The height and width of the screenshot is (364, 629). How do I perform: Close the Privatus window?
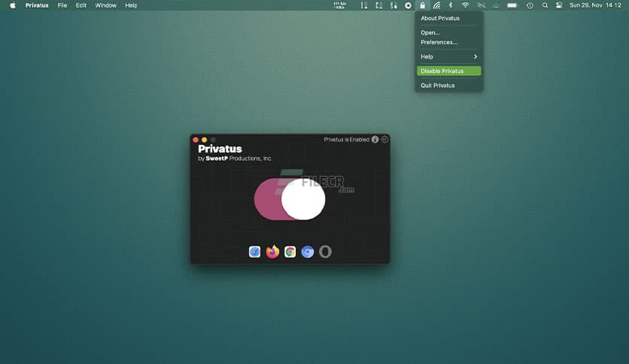click(196, 140)
